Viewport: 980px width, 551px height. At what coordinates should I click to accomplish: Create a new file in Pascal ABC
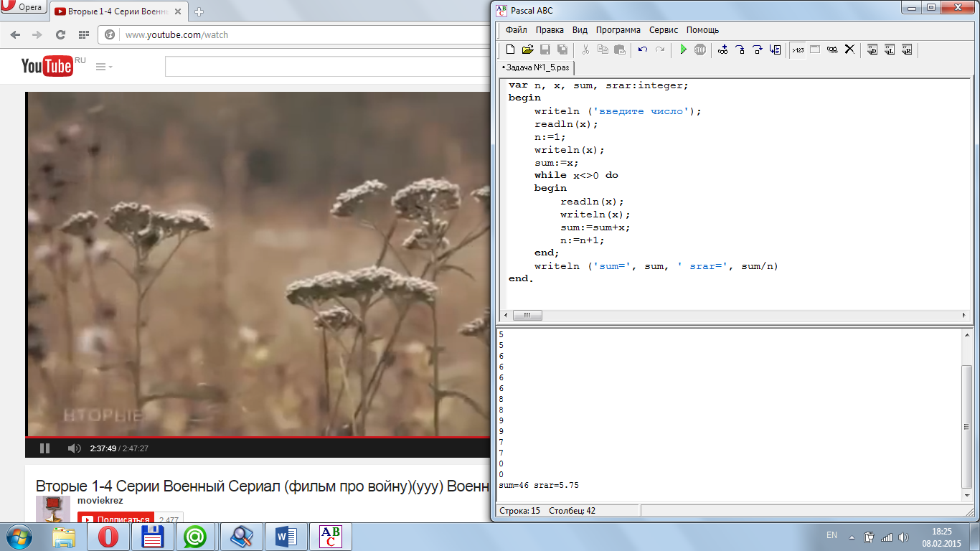(510, 50)
